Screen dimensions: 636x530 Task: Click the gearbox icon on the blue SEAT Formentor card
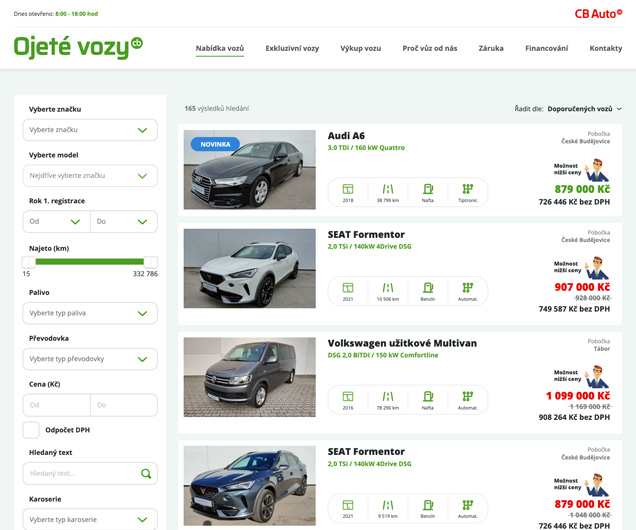click(x=468, y=505)
